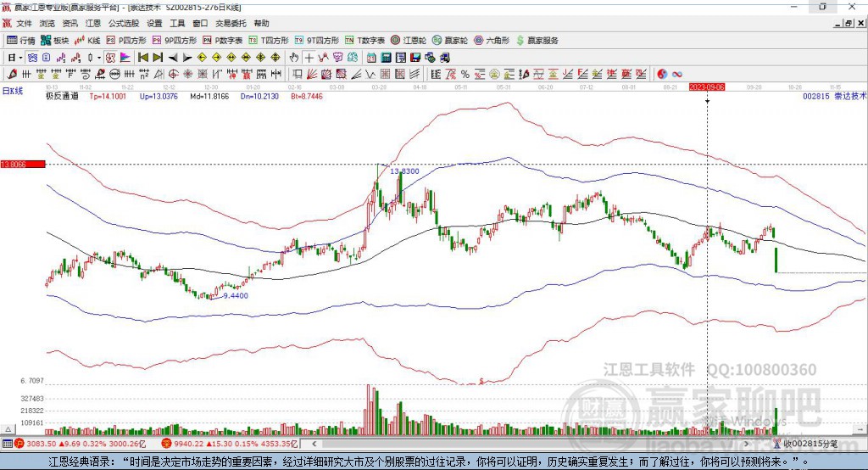Open the 资讯 menu
This screenshot has width=868, height=470.
click(70, 23)
